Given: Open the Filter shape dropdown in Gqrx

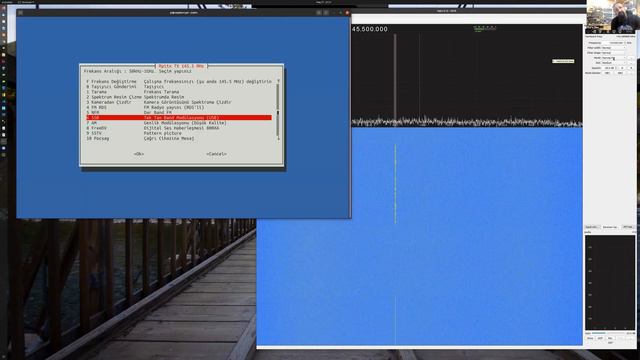Looking at the screenshot, I should (613, 53).
